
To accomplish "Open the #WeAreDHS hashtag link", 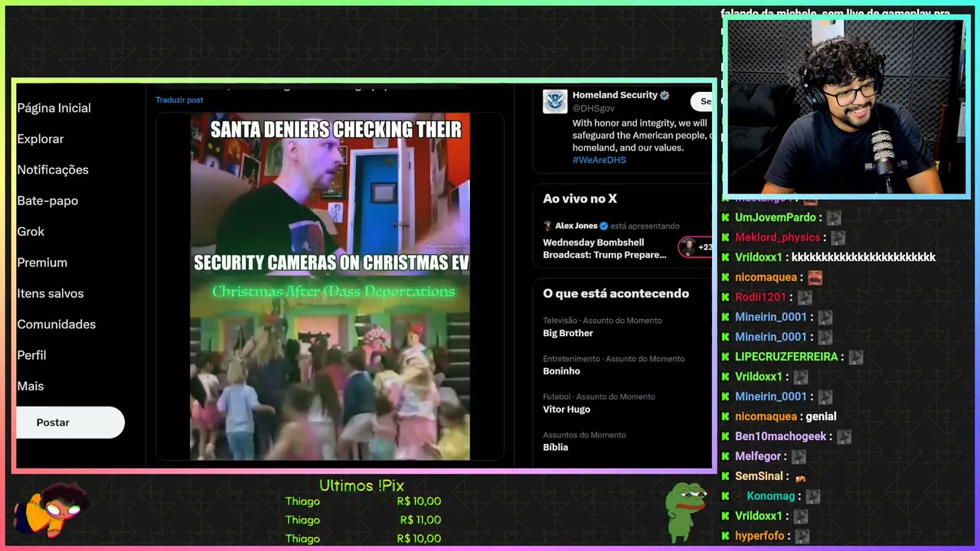I will click(x=599, y=160).
